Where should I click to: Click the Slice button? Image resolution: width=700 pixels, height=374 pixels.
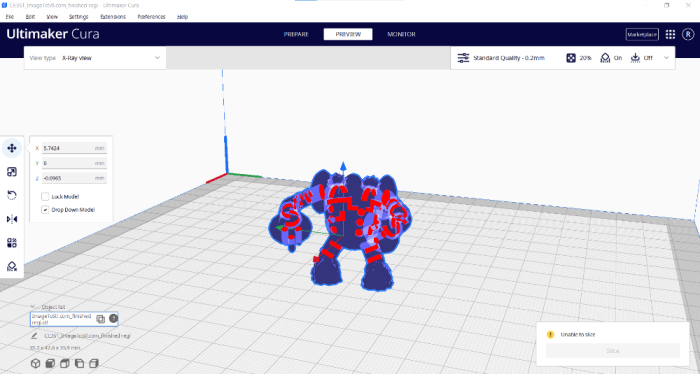point(612,351)
